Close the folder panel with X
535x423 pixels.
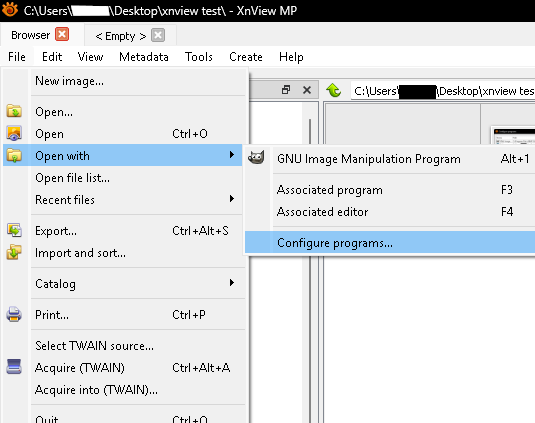(x=307, y=90)
